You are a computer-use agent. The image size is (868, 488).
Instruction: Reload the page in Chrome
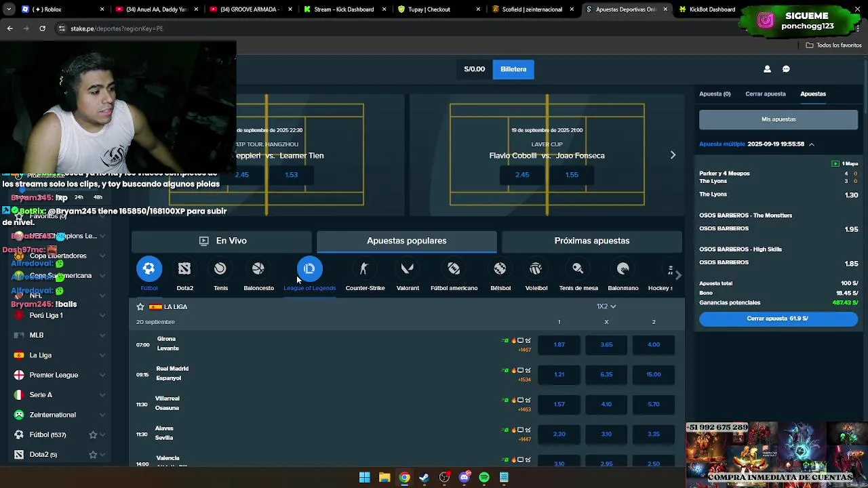(42, 28)
